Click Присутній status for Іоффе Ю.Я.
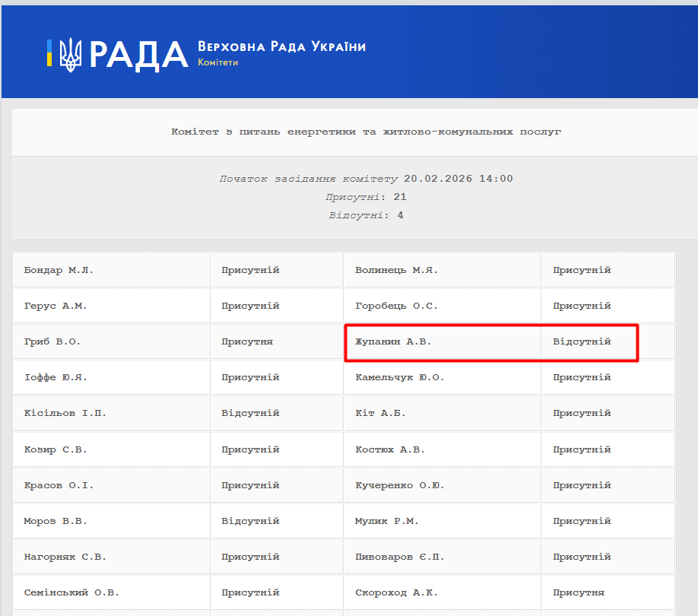 point(250,377)
